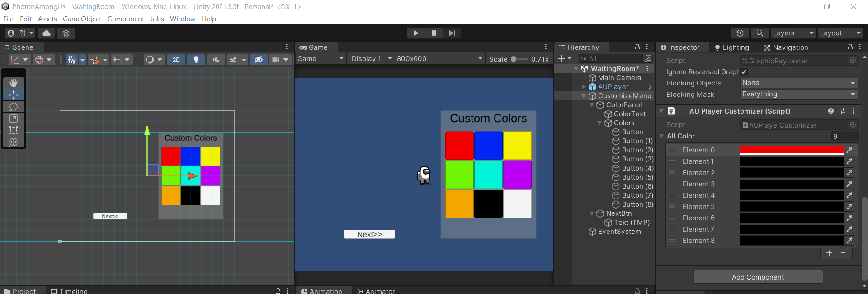Open Unity cloud services button
The image size is (868, 294).
pyautogui.click(x=47, y=33)
